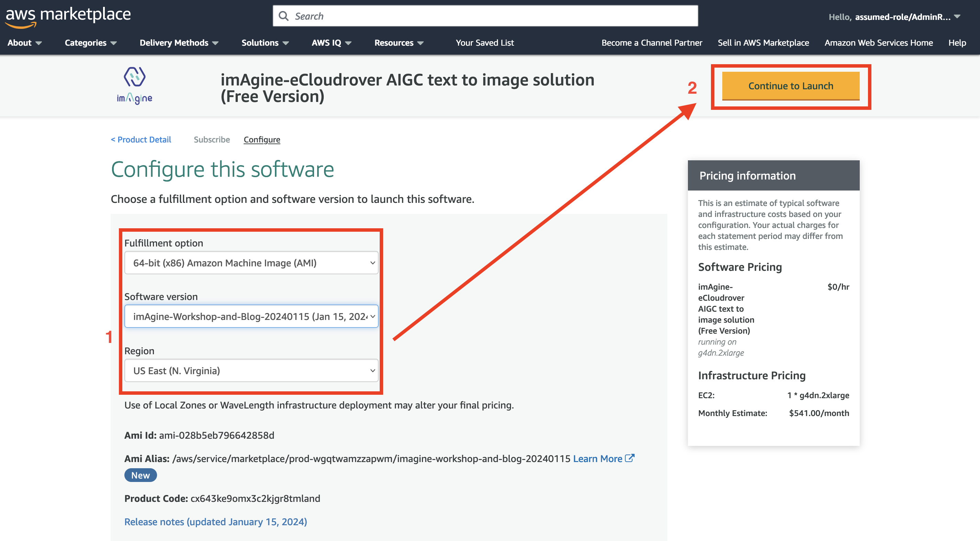980x541 pixels.
Task: Open the Fulfillment option dropdown
Action: pos(251,263)
